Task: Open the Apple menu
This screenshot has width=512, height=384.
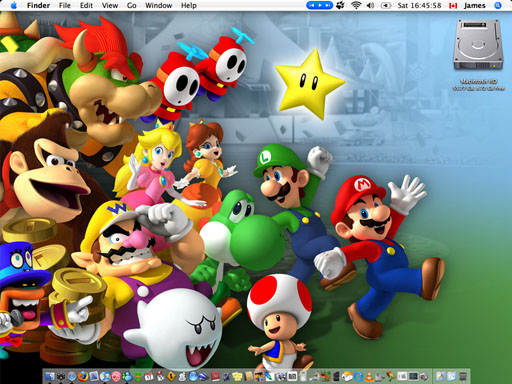Action: coord(14,5)
